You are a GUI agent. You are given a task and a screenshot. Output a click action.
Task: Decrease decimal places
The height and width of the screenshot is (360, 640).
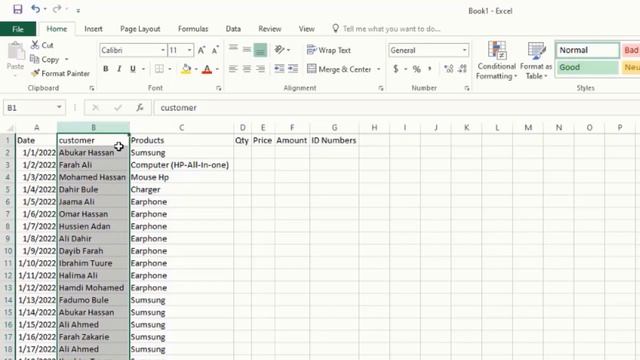462,69
